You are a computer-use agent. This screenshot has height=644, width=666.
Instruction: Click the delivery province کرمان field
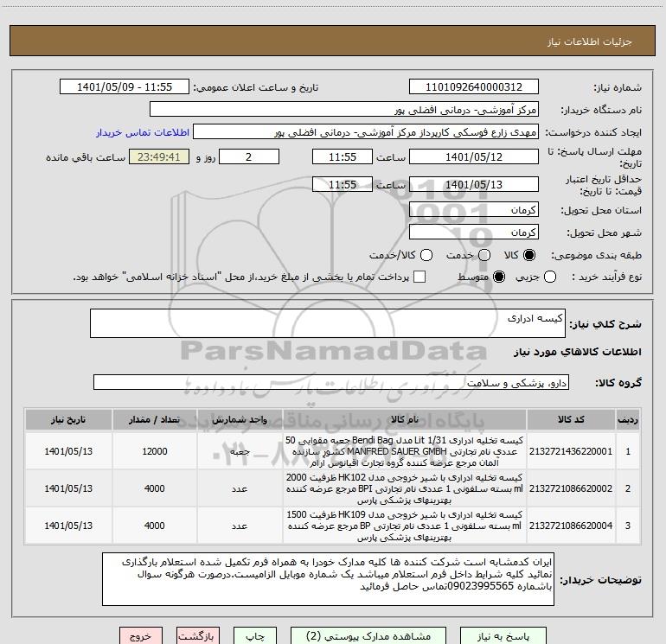pos(474,209)
